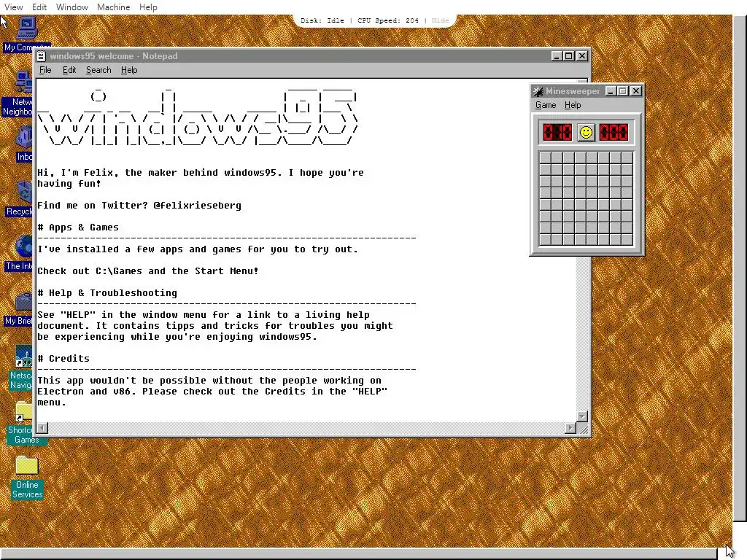Viewport: 747px width, 560px height.
Task: Click Notepad vertical scrollbar down arrow
Action: coord(582,416)
